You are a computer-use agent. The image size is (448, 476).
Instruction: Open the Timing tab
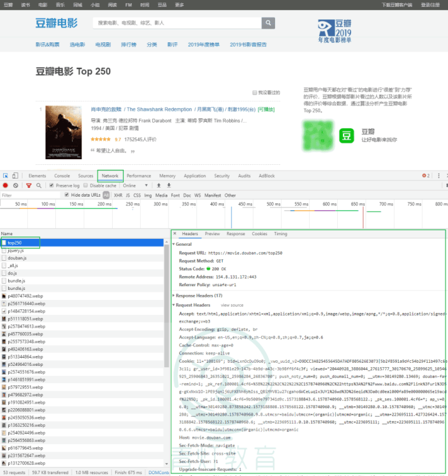click(x=281, y=234)
